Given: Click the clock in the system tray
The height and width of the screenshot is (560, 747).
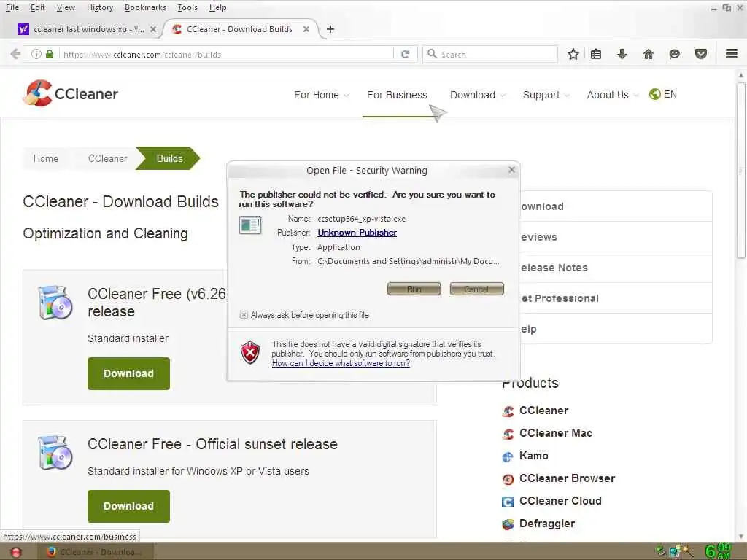Looking at the screenshot, I should pyautogui.click(x=718, y=551).
